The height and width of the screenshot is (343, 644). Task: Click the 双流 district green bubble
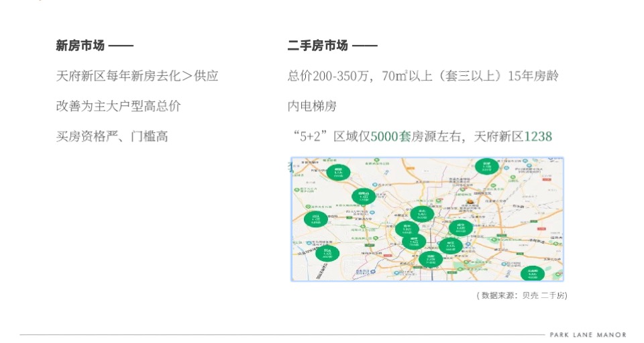pos(327,254)
